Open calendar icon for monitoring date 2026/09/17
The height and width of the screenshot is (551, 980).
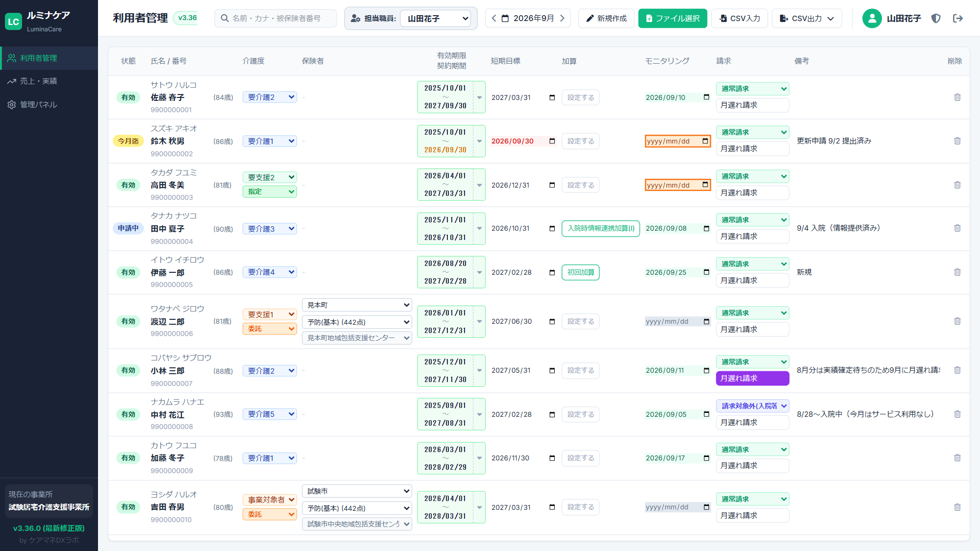(706, 458)
